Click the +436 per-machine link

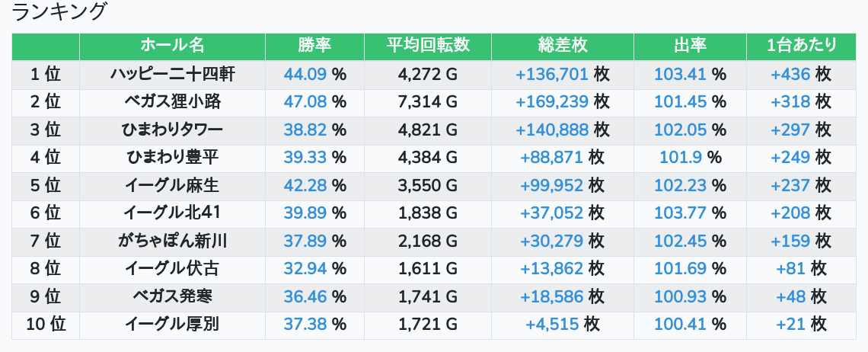790,75
